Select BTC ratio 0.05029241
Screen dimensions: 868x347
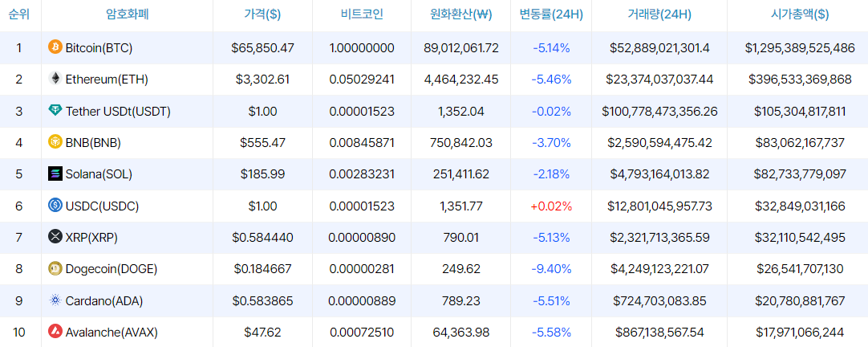click(x=362, y=80)
